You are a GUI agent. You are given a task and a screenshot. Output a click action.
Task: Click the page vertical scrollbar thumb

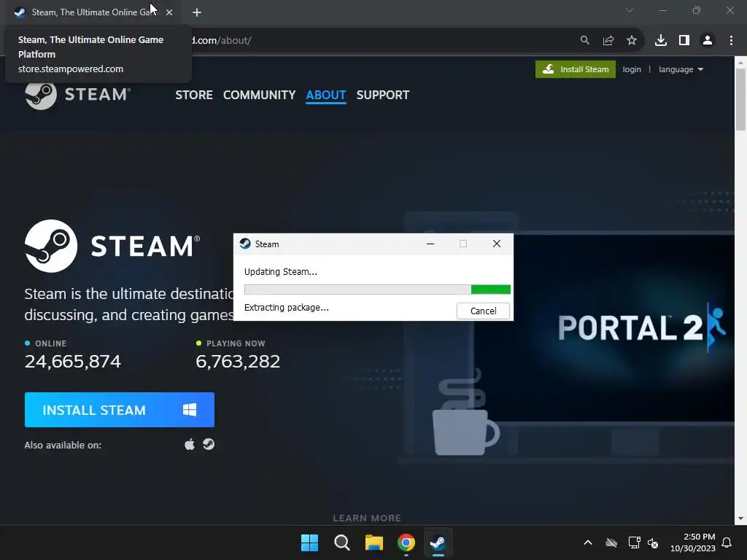[740, 99]
